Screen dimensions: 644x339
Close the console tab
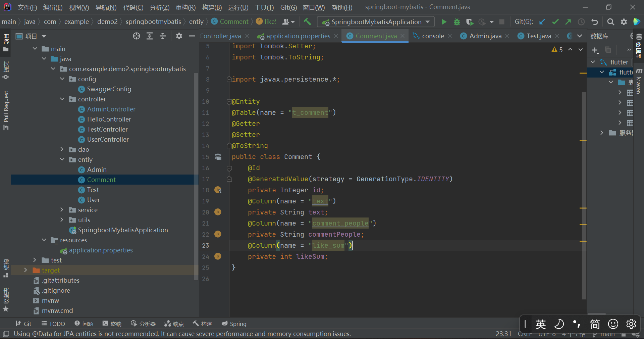450,36
